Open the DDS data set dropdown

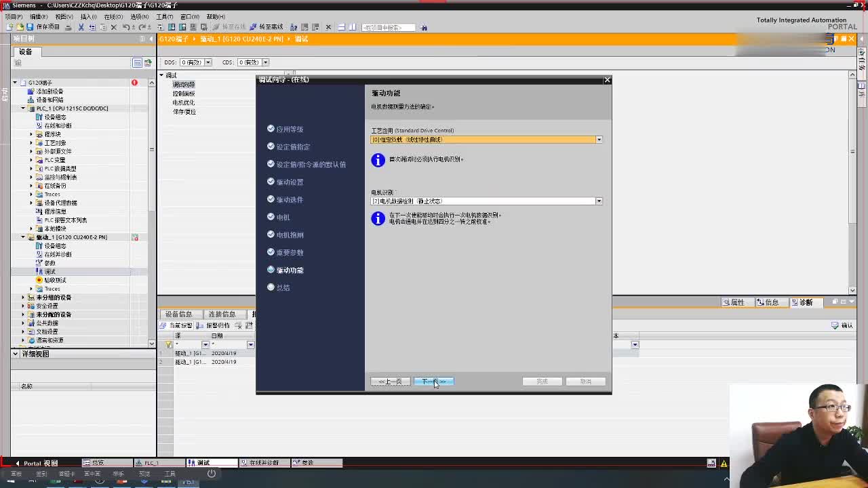coord(208,62)
